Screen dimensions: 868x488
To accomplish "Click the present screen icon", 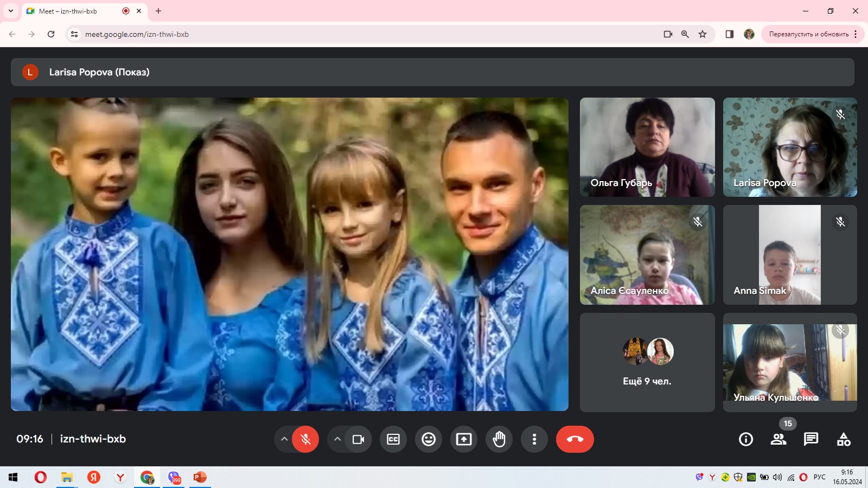I will point(464,439).
